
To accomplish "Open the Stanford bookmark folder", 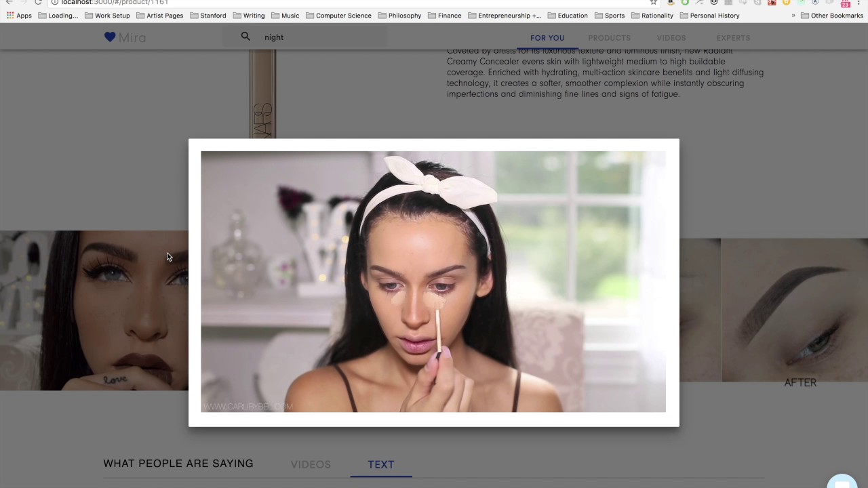I will tap(208, 16).
